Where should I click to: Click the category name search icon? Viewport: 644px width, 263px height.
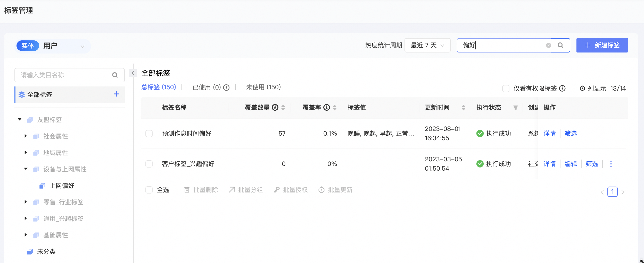tap(115, 75)
